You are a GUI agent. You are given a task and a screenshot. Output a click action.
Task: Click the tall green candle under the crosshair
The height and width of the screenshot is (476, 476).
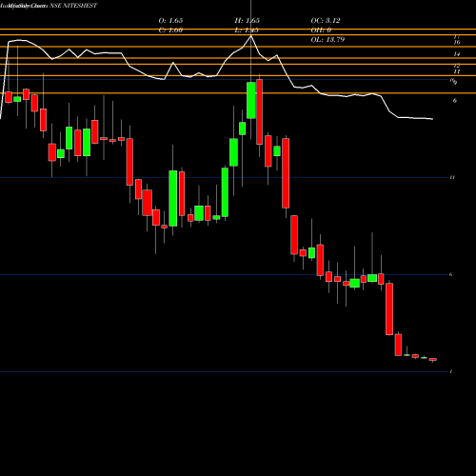(x=251, y=100)
